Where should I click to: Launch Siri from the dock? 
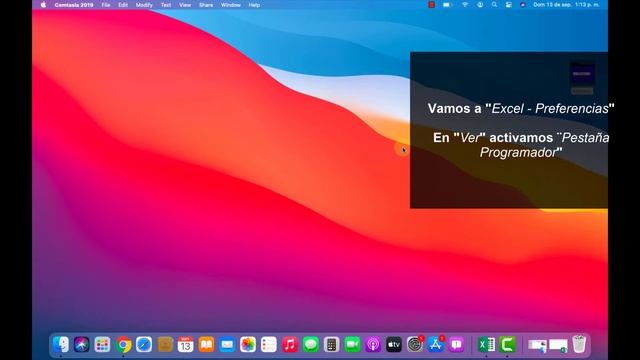click(x=82, y=345)
